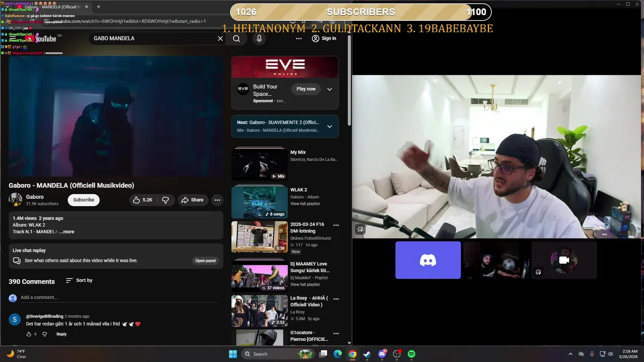Like the Gaboro MANDELA video
The width and height of the screenshot is (644, 362).
click(142, 200)
